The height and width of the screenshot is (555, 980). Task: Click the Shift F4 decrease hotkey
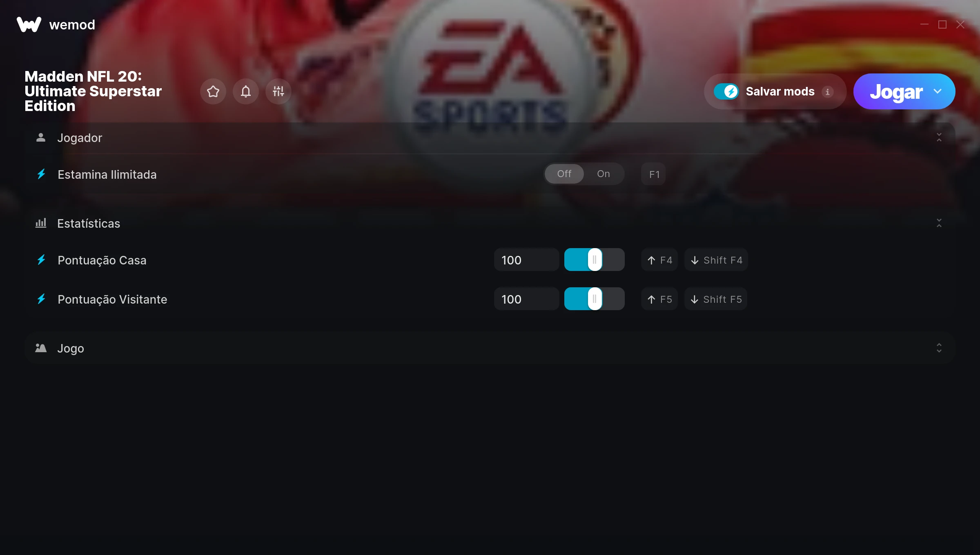coord(716,260)
